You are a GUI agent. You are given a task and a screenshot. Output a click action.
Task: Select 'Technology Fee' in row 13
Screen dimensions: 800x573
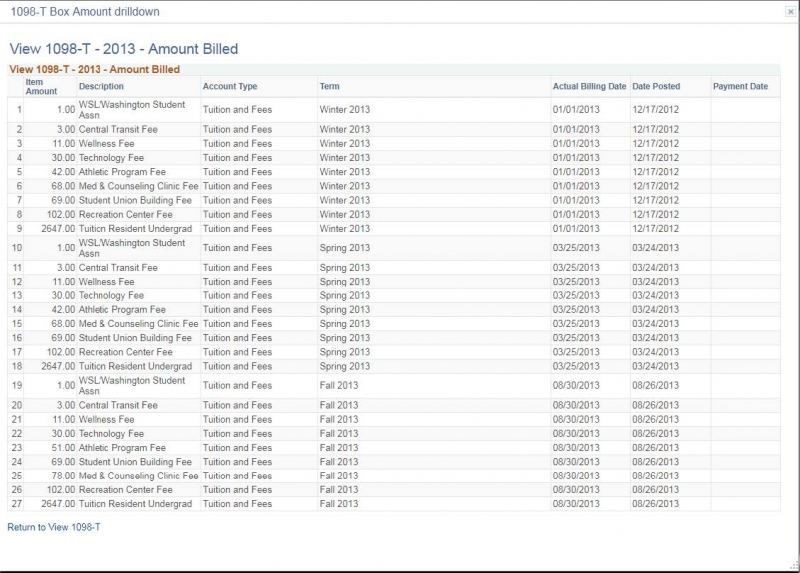click(111, 295)
